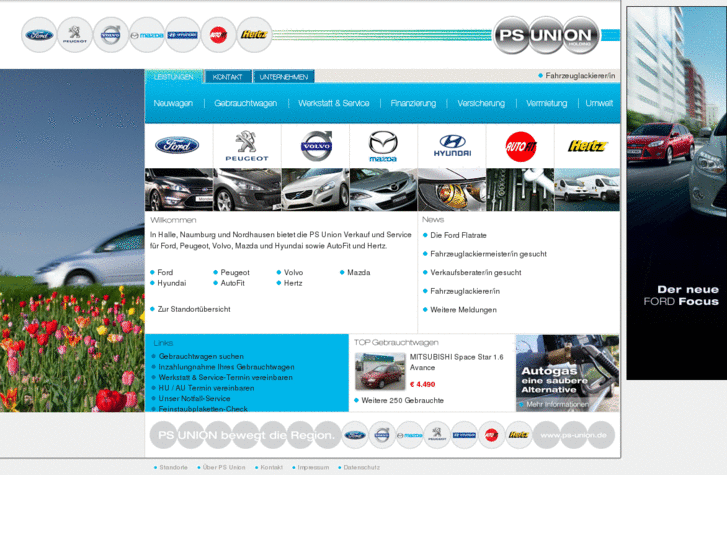Image resolution: width=727 pixels, height=545 pixels.
Task: Follow the Mazda link under Willkommen
Action: pos(358,272)
